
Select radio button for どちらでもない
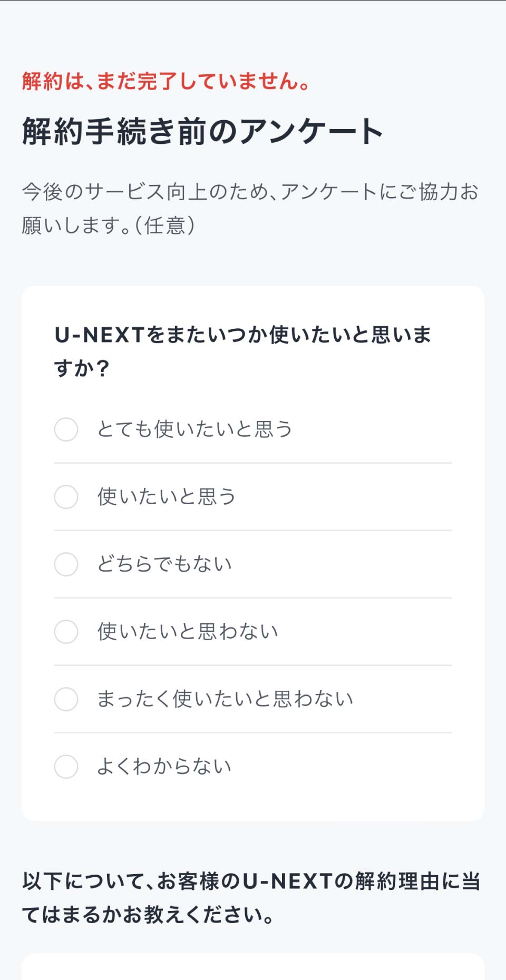(x=66, y=564)
